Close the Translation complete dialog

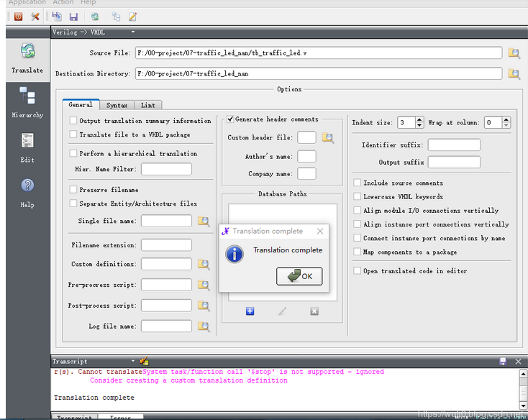point(320,231)
